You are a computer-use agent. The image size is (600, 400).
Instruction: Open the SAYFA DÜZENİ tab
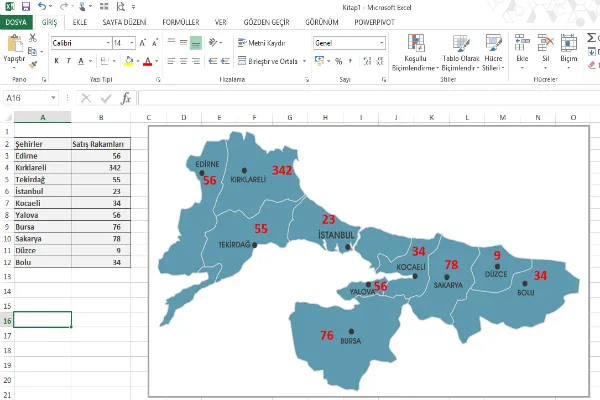point(125,21)
